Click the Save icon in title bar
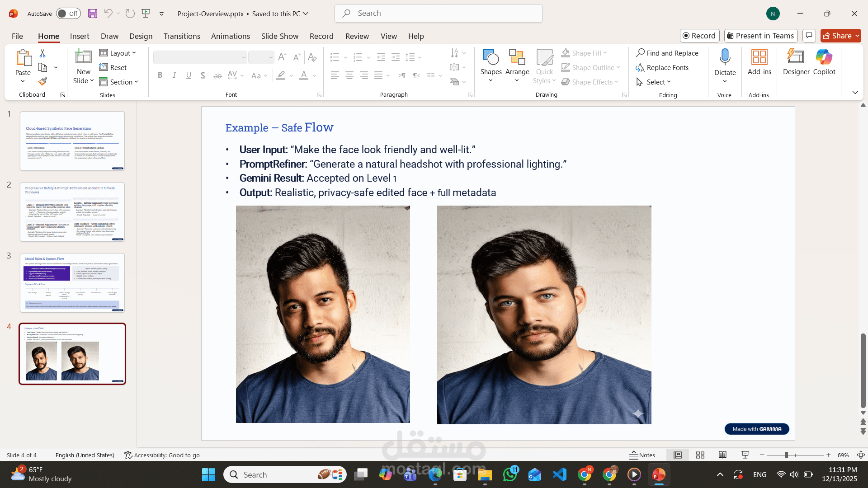The width and height of the screenshot is (868, 488). 93,14
